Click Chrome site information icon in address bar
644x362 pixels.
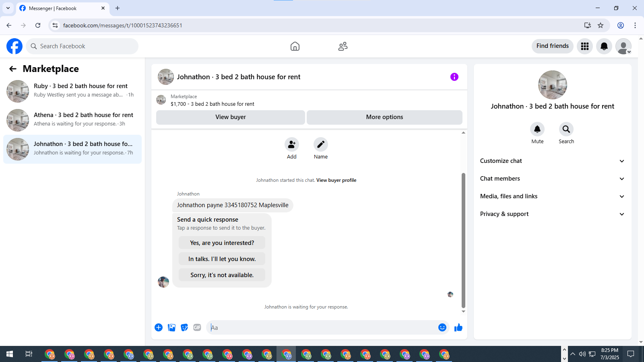coord(55,25)
